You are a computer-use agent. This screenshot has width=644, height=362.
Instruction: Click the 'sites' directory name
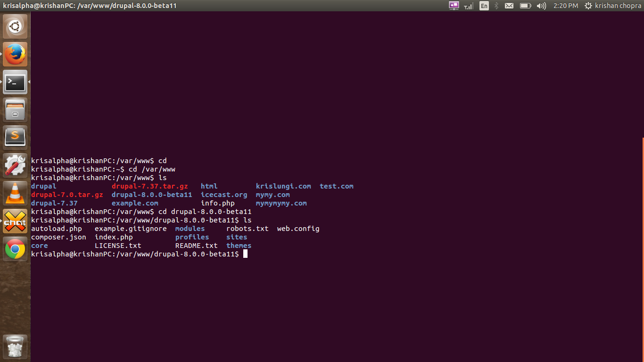237,237
